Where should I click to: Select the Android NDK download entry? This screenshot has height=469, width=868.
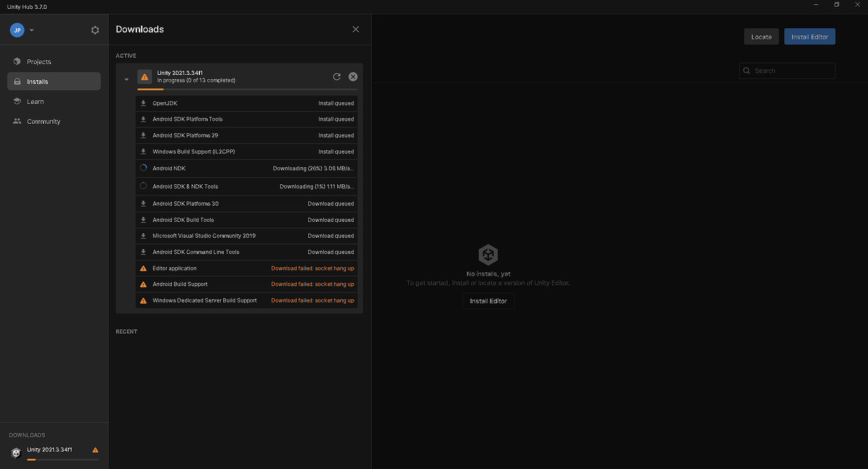(x=245, y=168)
